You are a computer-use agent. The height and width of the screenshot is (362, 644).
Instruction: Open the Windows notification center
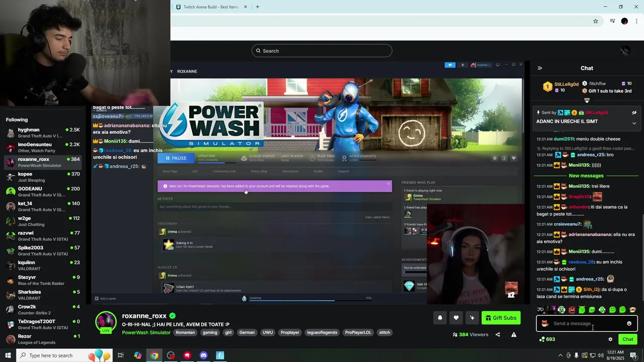[x=634, y=355]
